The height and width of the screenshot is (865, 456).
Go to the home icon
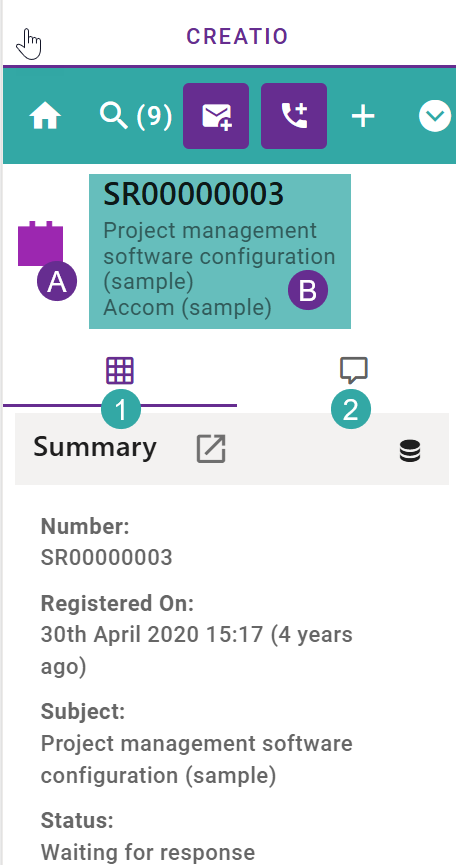click(45, 117)
